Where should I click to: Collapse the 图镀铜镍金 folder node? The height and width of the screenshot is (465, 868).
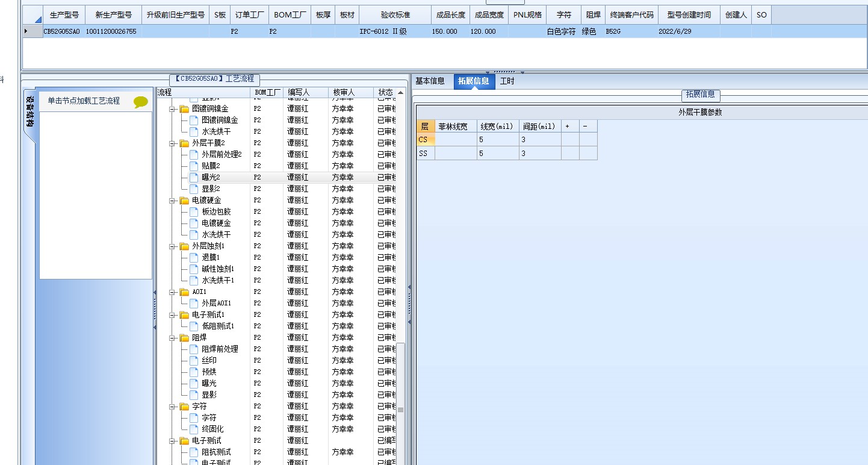(172, 109)
